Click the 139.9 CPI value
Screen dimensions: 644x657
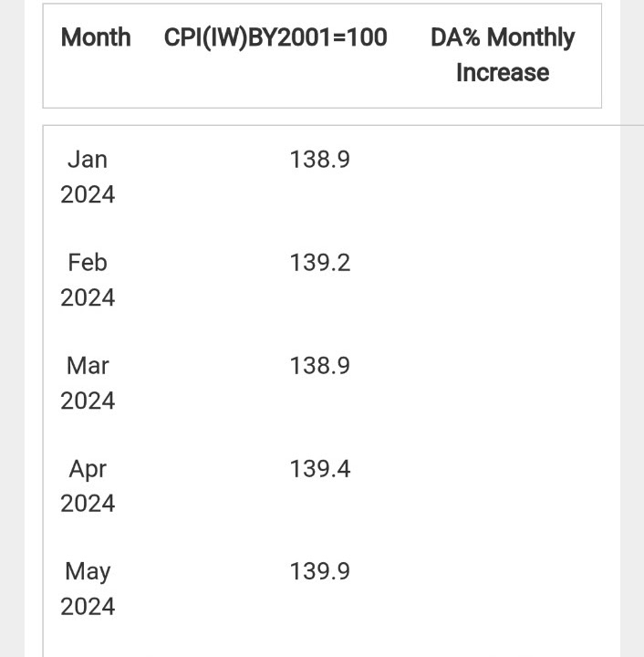[x=320, y=572]
